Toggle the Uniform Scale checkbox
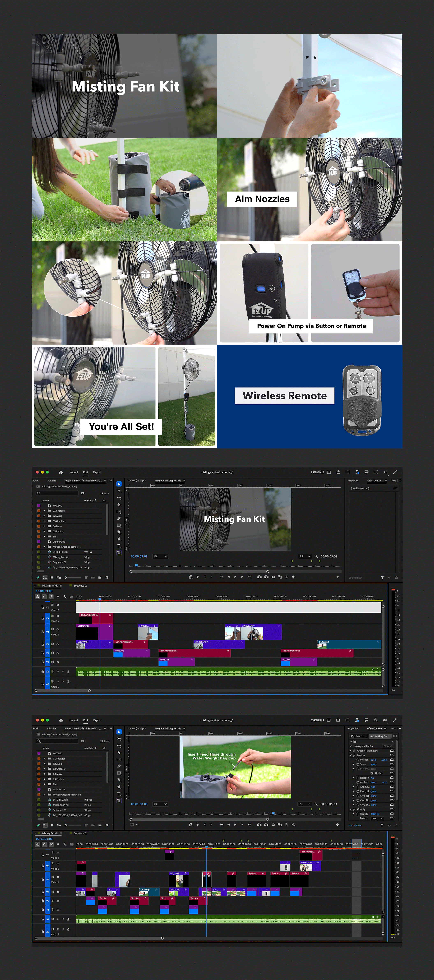This screenshot has width=434, height=980. (x=372, y=773)
